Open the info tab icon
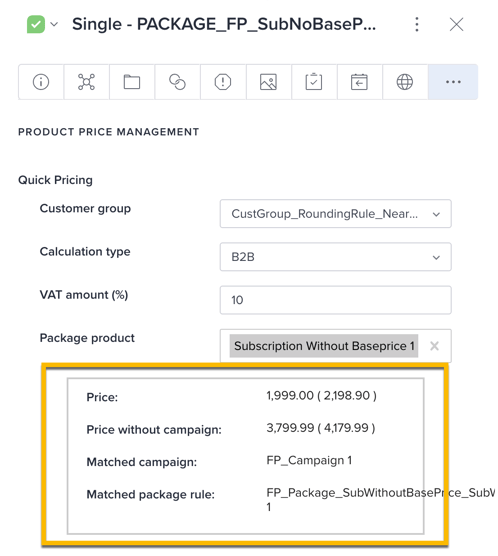The width and height of the screenshot is (498, 556). 41,82
